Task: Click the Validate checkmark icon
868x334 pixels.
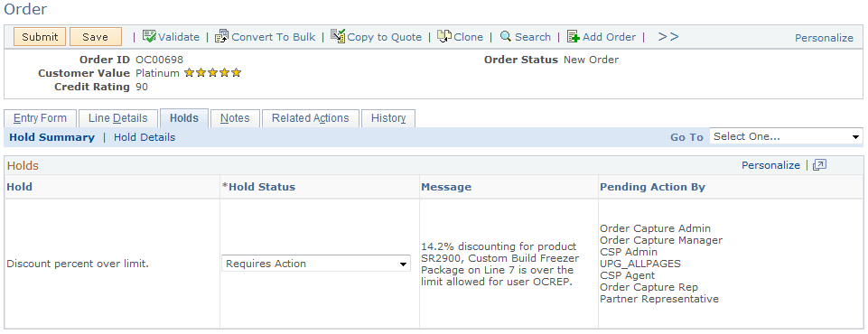Action: click(149, 36)
